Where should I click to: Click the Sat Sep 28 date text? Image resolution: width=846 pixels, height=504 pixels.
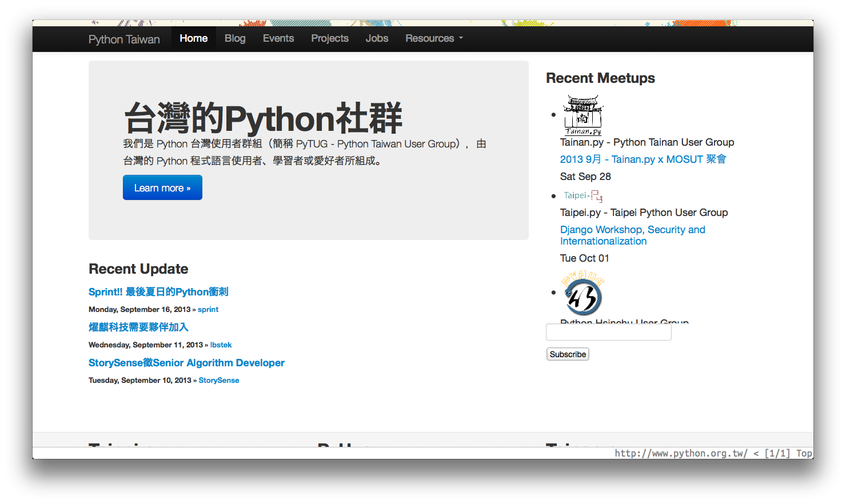[585, 177]
